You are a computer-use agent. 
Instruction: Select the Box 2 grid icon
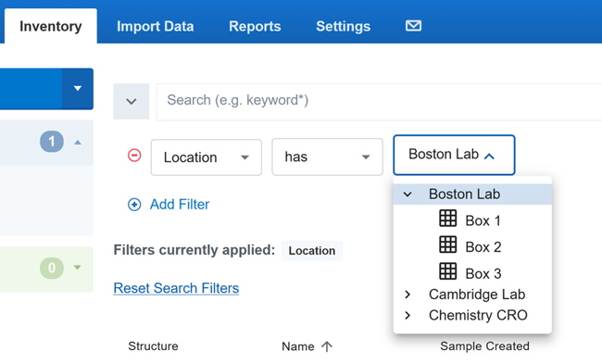point(447,245)
